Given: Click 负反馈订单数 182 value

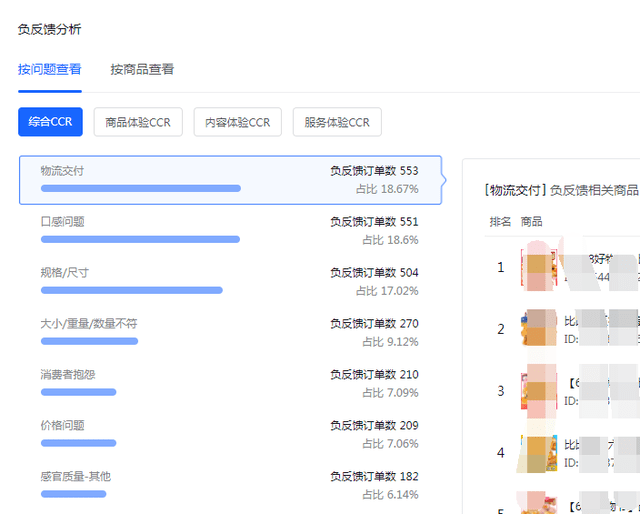Looking at the screenshot, I should (x=374, y=476).
